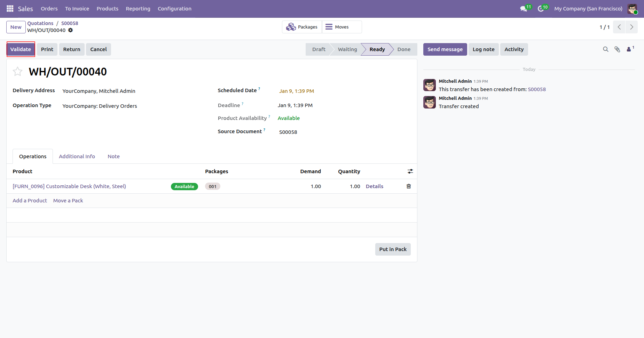Switch company via My Company (San Francisco)
The height and width of the screenshot is (338, 644).
(588, 9)
